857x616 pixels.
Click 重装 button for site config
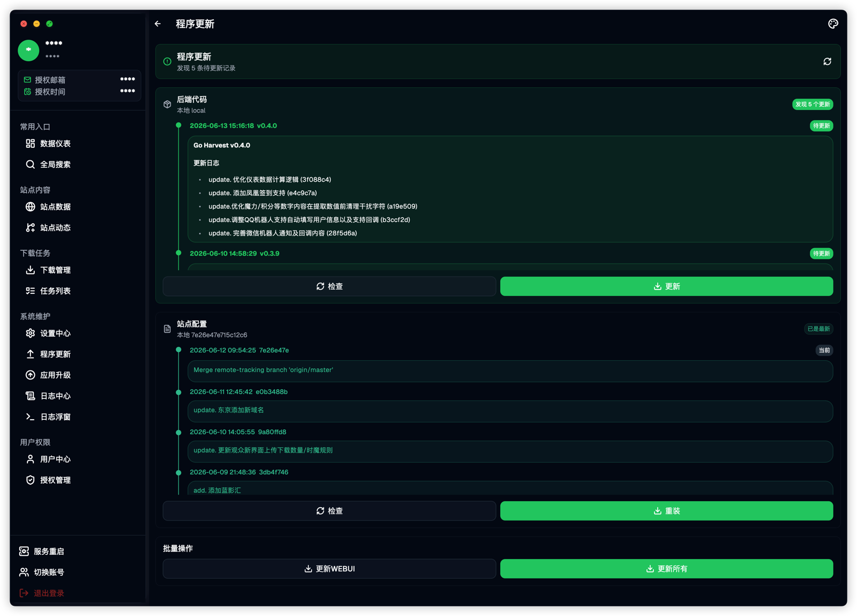[666, 511]
